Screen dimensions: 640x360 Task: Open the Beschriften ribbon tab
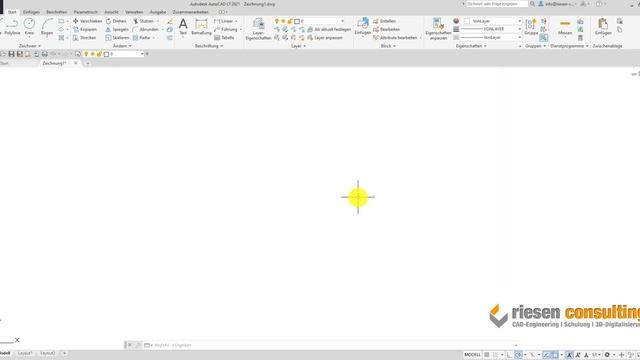(56, 12)
